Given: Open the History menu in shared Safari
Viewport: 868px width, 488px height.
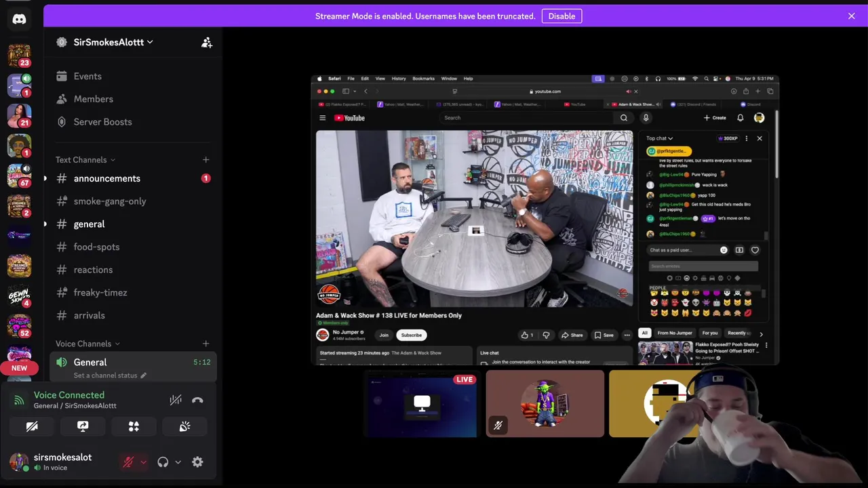Looking at the screenshot, I should click(399, 79).
